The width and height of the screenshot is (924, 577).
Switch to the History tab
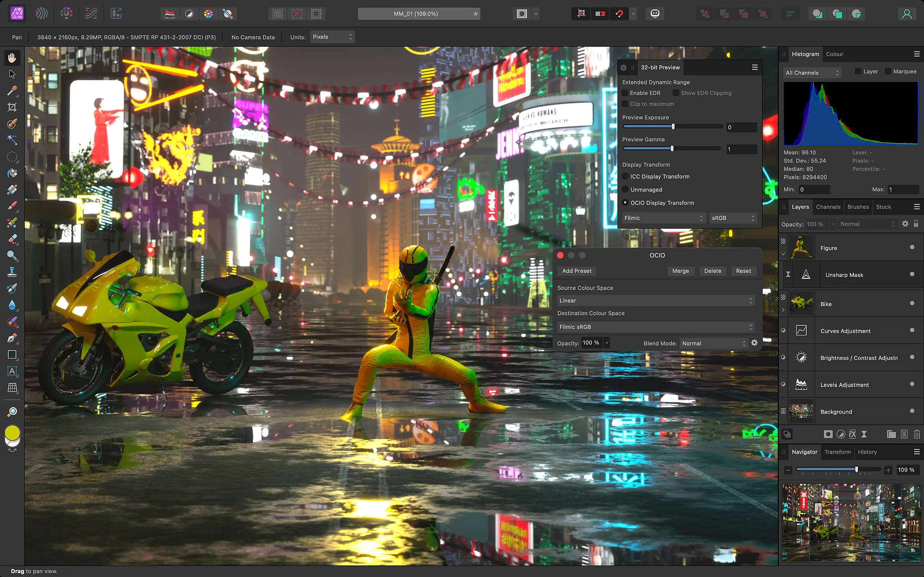pyautogui.click(x=867, y=452)
